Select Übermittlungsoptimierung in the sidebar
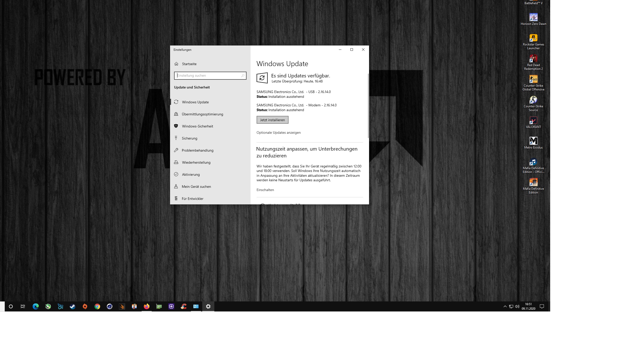The height and width of the screenshot is (362, 644). (x=202, y=114)
